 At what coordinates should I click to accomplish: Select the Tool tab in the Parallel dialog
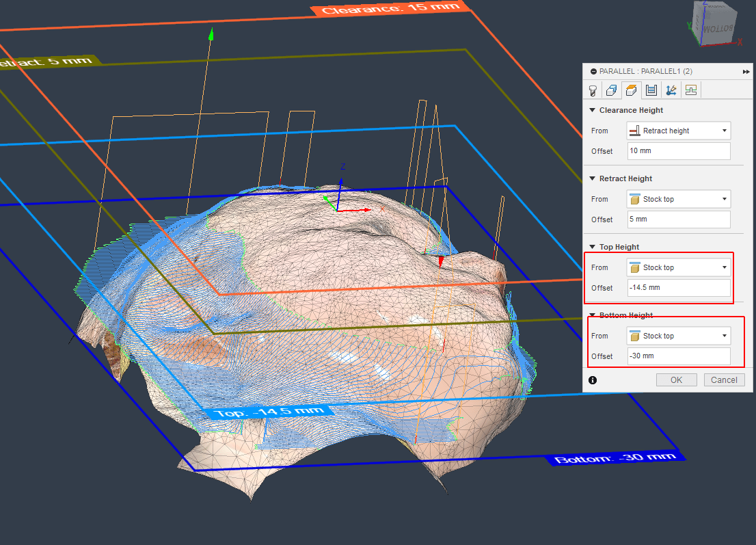click(593, 90)
